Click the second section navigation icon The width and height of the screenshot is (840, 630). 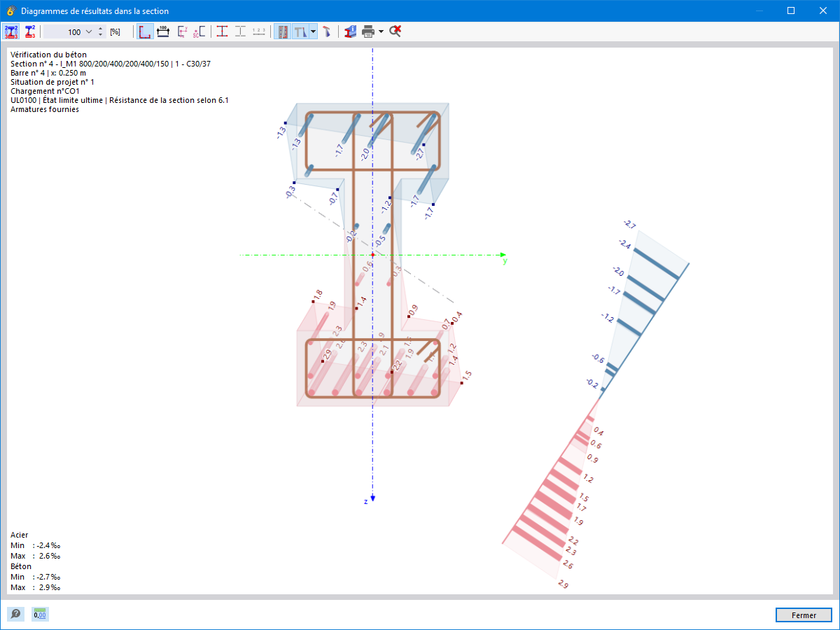pos(29,31)
